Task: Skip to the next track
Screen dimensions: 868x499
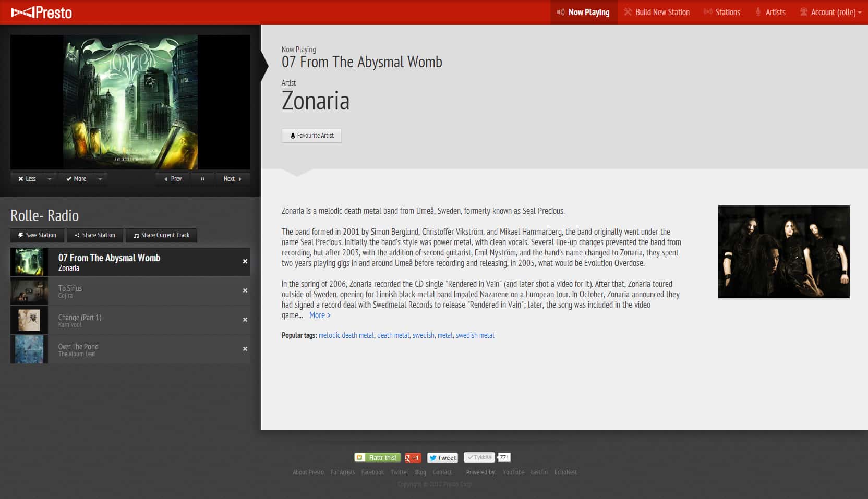Action: [x=233, y=179]
